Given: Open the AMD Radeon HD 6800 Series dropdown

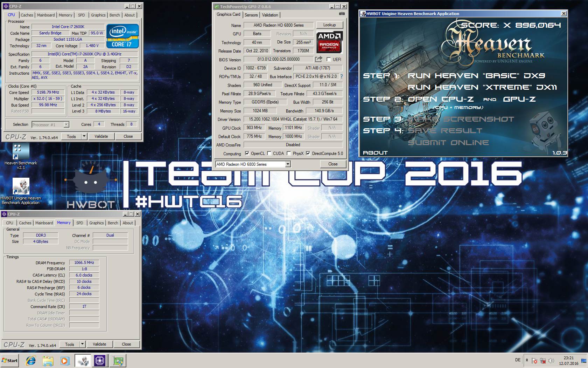Looking at the screenshot, I should click(x=288, y=164).
